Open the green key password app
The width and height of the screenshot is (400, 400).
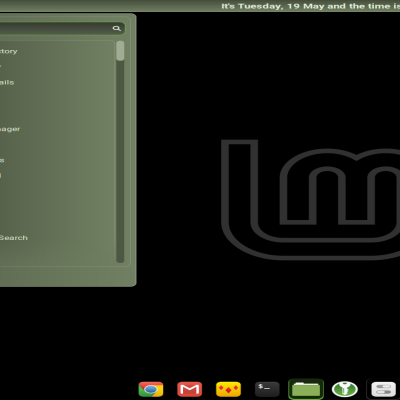coord(345,389)
